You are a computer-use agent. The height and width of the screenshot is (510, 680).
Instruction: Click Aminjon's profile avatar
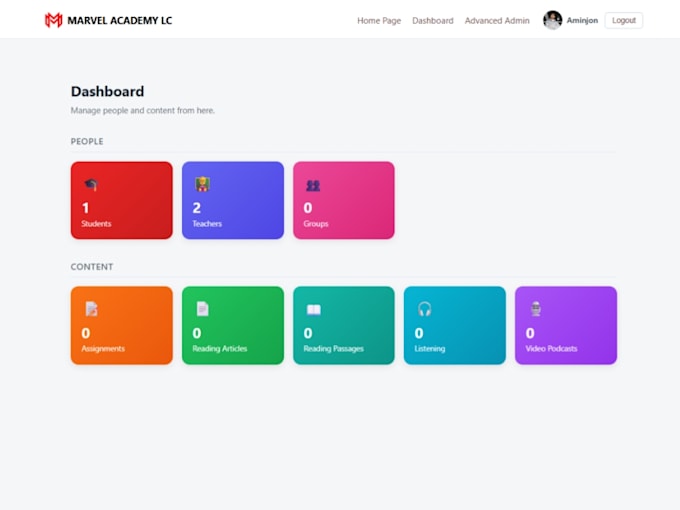552,20
